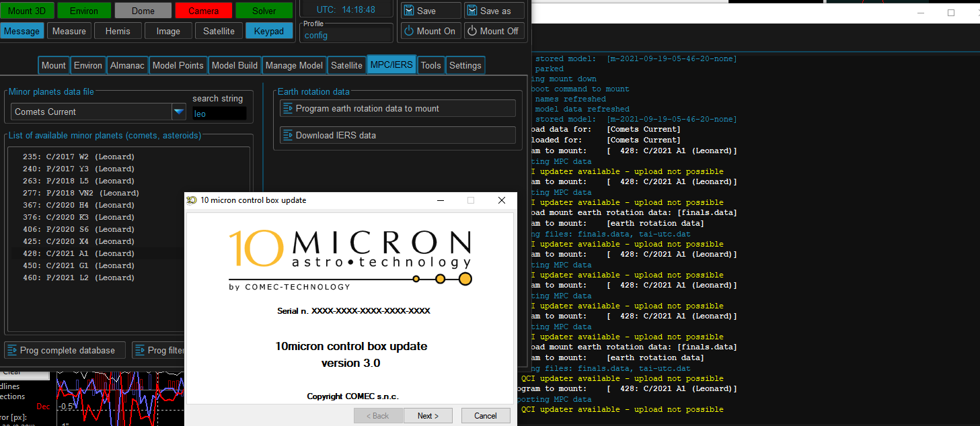Select list row 406: P/2020 S6 (Leonard)
Viewport: 980px width, 426px height.
tap(98, 229)
